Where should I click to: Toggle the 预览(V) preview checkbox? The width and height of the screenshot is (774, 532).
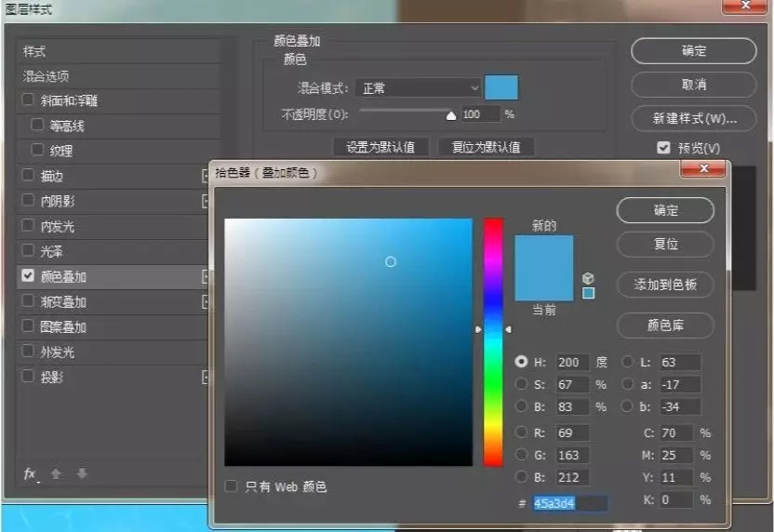[x=663, y=148]
